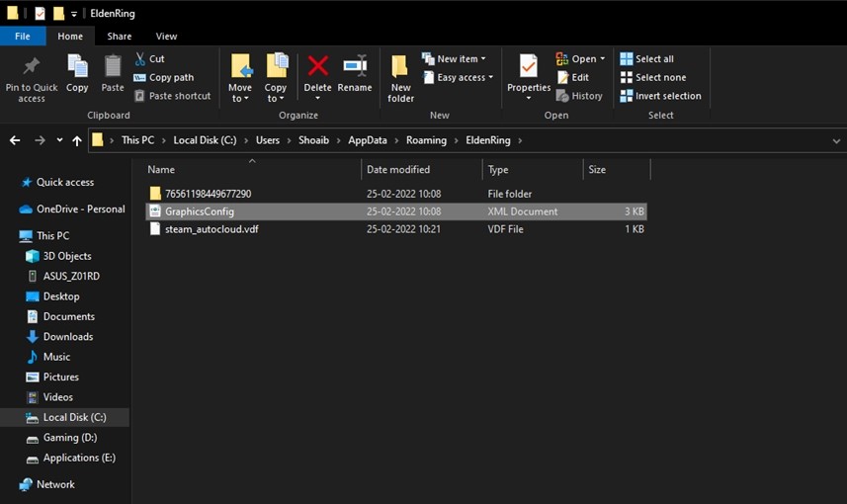
Task: Click the Copy icon in Clipboard group
Action: click(x=77, y=66)
